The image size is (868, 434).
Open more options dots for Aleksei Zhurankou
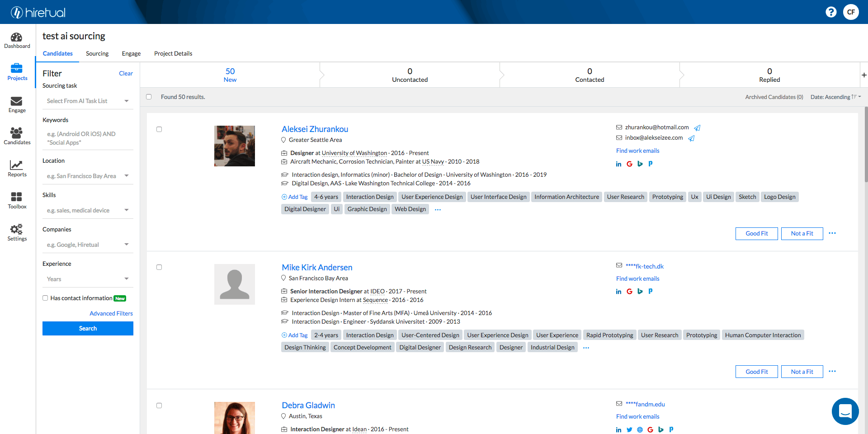(x=832, y=233)
